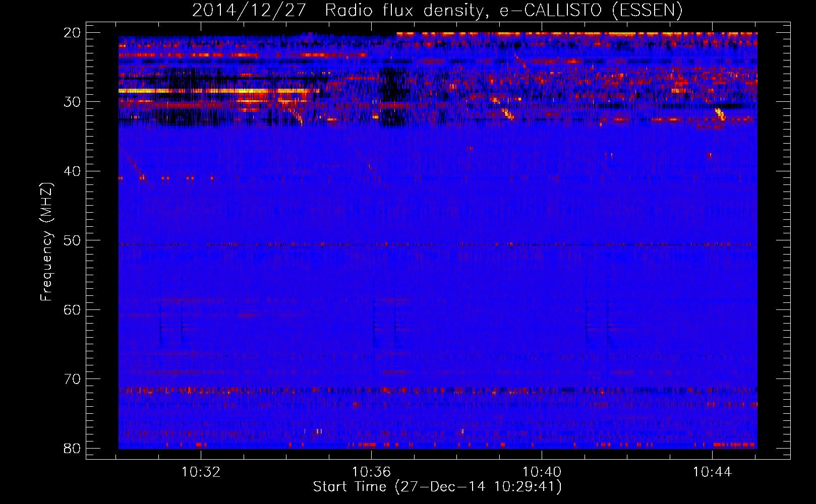Click the 20 MHz frequency tick label
The image size is (816, 504).
(72, 33)
